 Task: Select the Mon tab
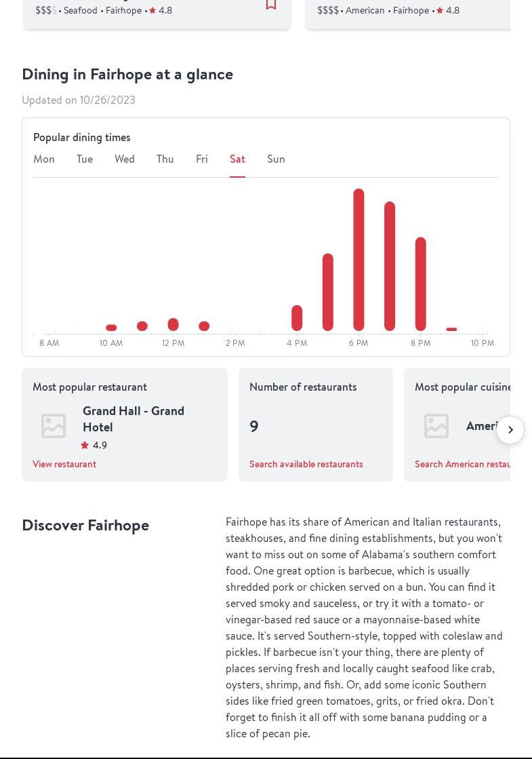(x=44, y=159)
